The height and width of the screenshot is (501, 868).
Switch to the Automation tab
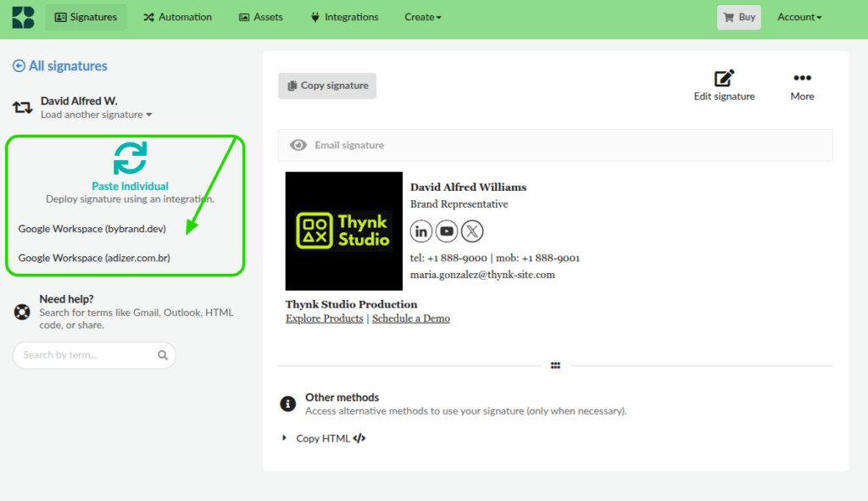[177, 17]
